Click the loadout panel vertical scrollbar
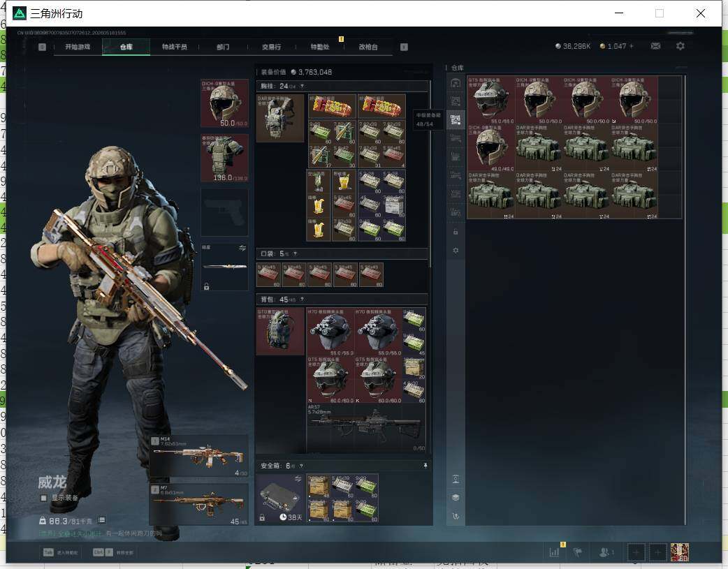Viewport: 728px width, 569px height. 430,174
